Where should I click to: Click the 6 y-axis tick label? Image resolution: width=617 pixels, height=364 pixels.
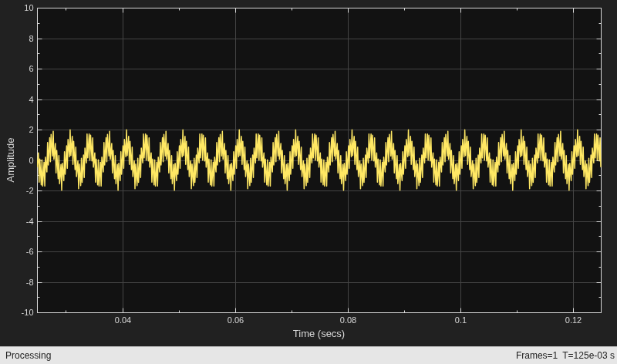(31, 69)
